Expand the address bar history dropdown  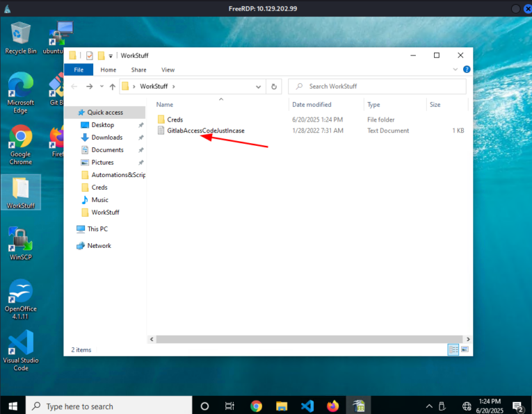tap(258, 87)
